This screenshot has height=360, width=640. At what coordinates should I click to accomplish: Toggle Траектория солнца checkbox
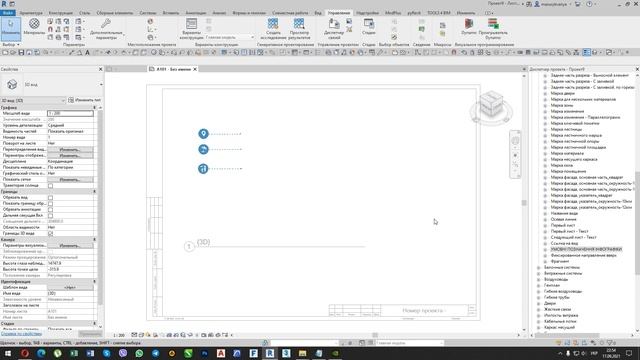pos(50,186)
